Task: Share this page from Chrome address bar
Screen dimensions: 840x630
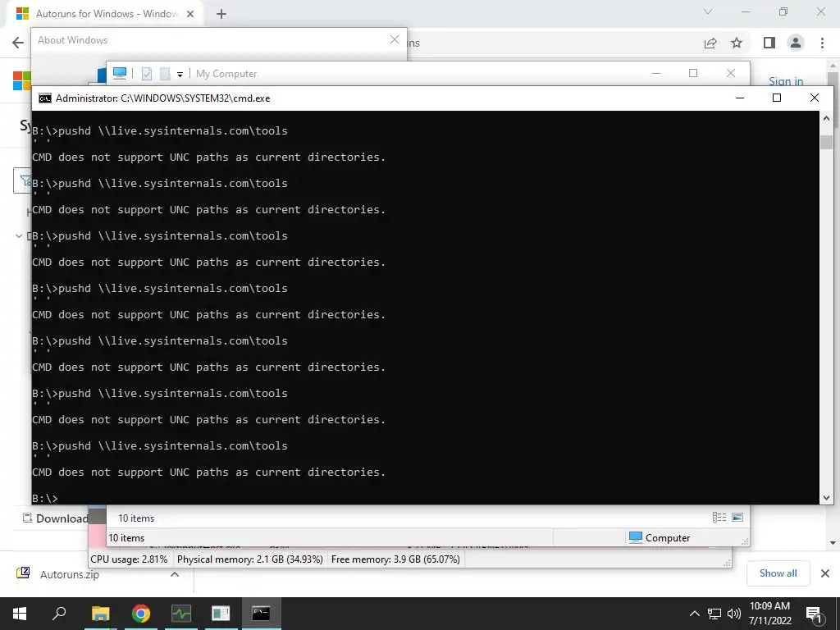Action: coord(710,43)
